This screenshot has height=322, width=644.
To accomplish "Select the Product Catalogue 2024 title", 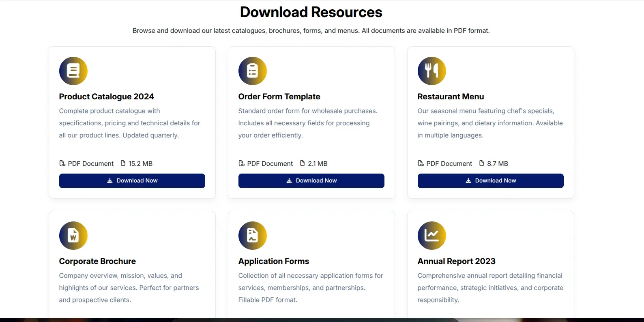I will (x=107, y=97).
